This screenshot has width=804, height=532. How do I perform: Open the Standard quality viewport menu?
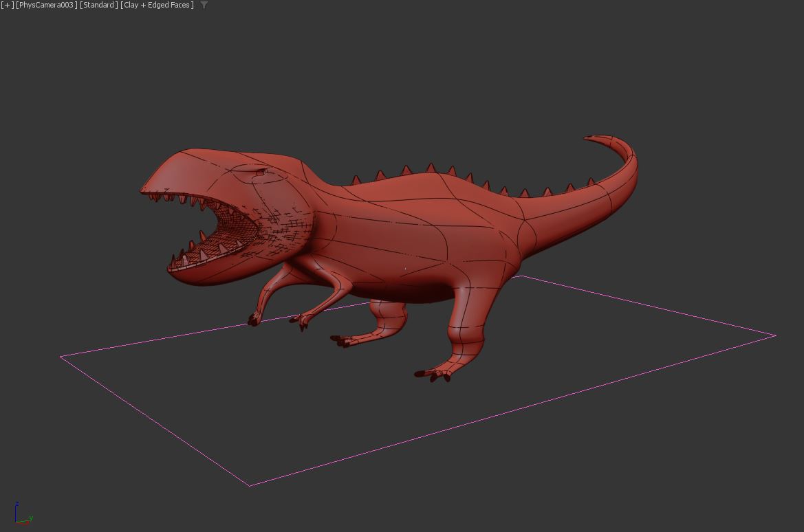pyautogui.click(x=98, y=5)
